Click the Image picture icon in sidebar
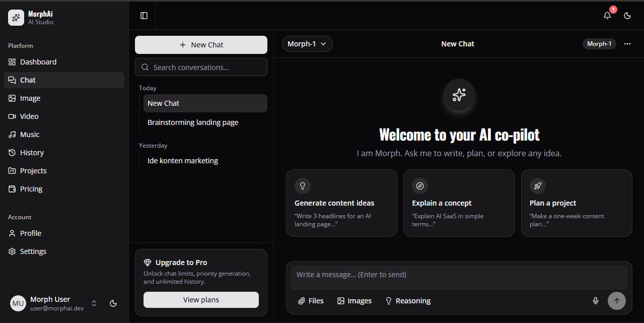This screenshot has width=644, height=323. pos(12,98)
